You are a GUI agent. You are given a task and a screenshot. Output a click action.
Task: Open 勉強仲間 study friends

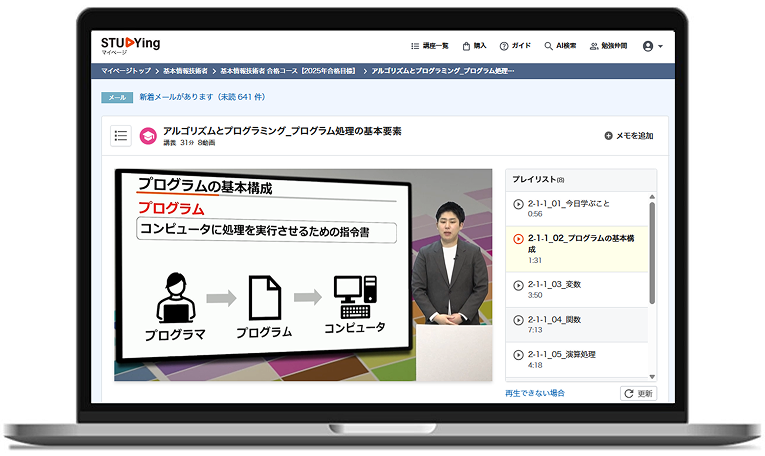(x=608, y=46)
